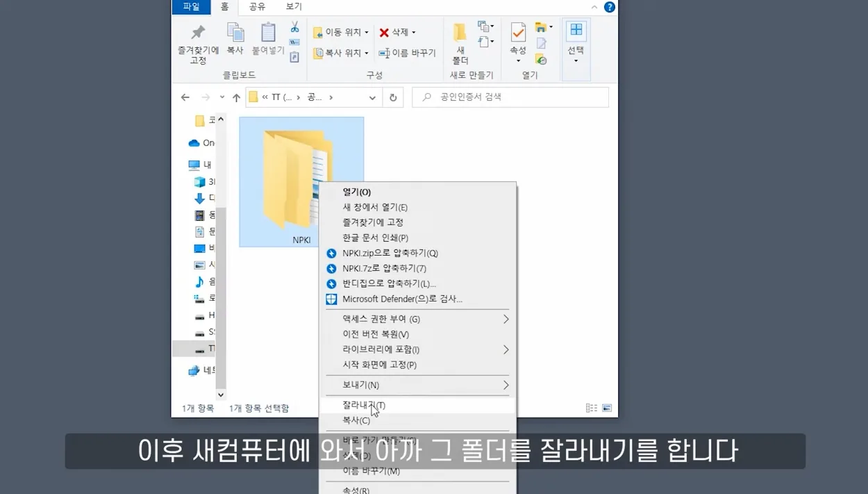Choose 새 창에서 열기(E) from context menu
This screenshot has width=868, height=494.
click(x=417, y=207)
